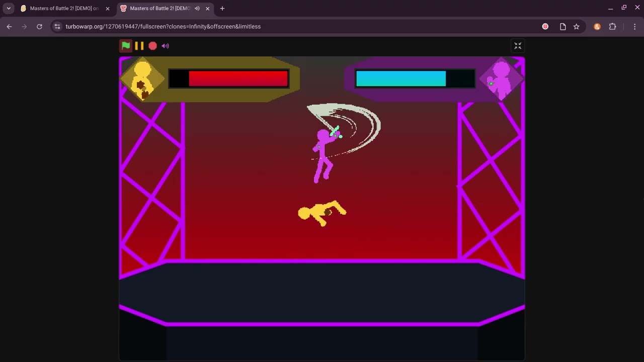
Task: Select the TurboWarp Masters of Battle 2 tab
Action: point(160,9)
